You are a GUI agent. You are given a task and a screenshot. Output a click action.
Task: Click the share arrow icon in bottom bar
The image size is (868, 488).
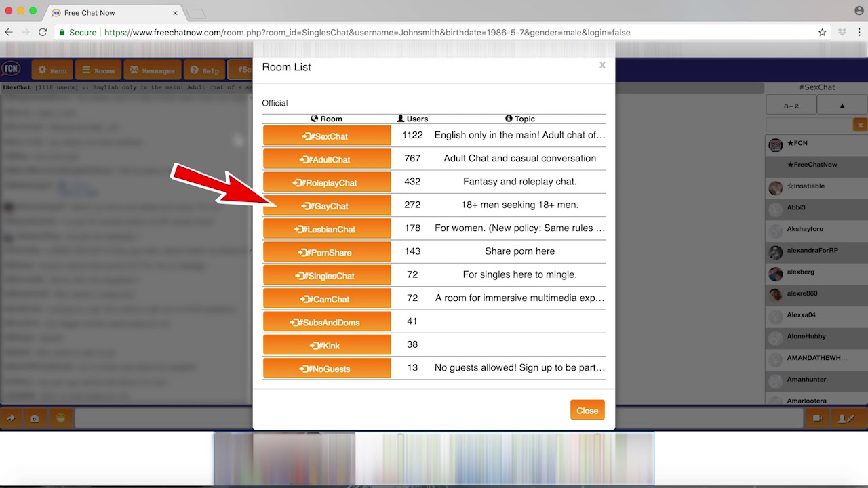pyautogui.click(x=11, y=418)
